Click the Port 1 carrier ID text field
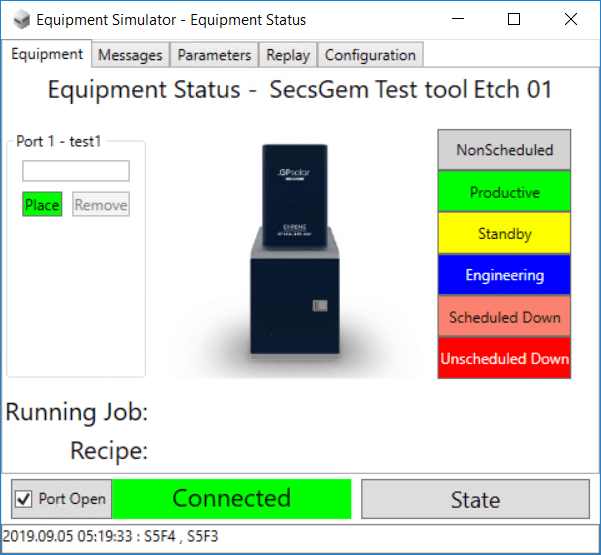The width and height of the screenshot is (601, 555). click(76, 171)
